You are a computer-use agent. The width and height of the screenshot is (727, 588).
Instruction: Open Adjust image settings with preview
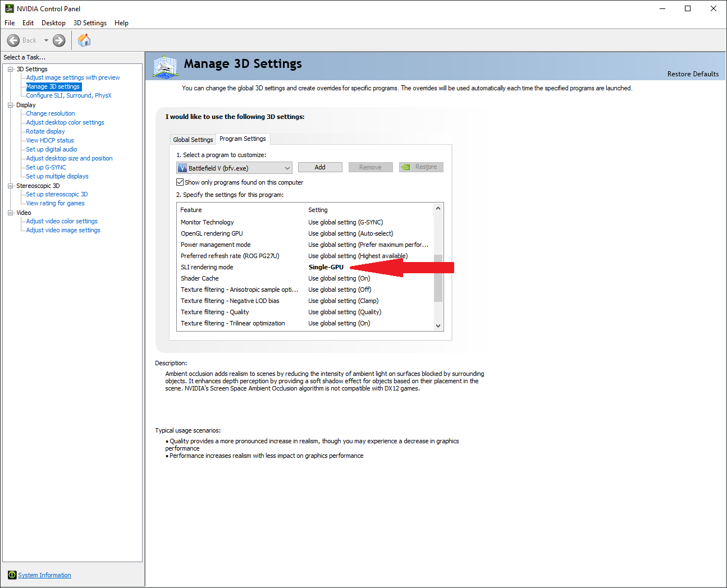pyautogui.click(x=73, y=77)
